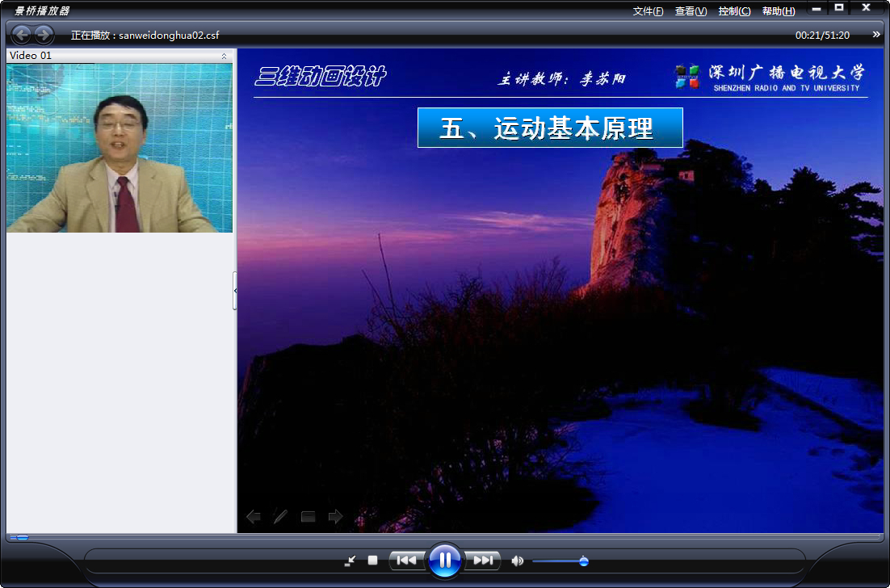
Task: Stop the video playback
Action: pos(372,561)
